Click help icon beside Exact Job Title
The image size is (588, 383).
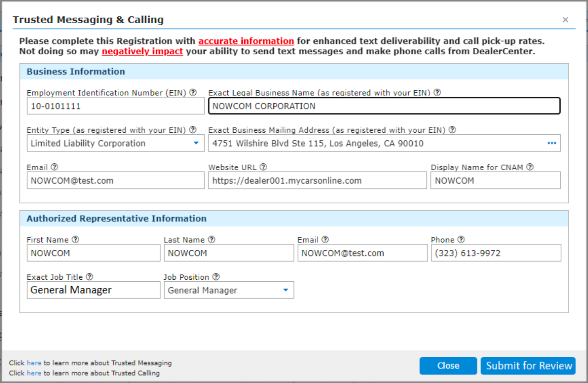point(89,277)
